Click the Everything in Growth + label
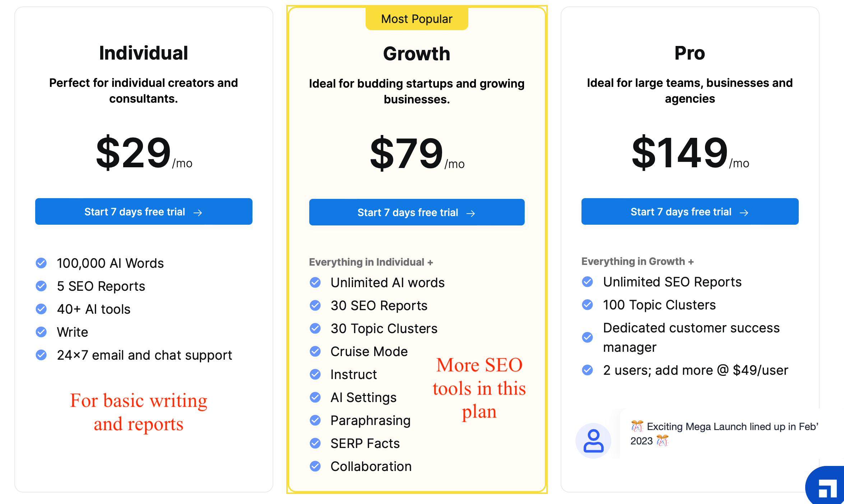The width and height of the screenshot is (844, 504). tap(637, 261)
